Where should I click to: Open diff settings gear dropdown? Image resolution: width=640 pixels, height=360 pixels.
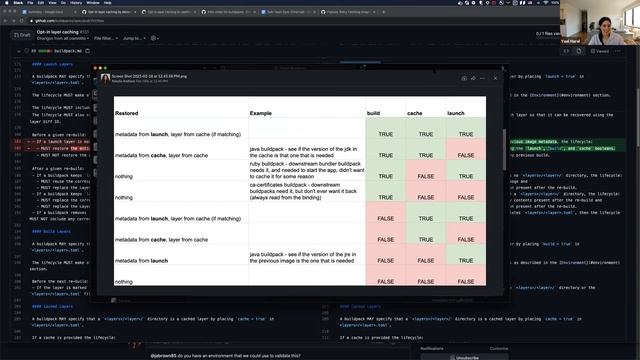[155, 38]
